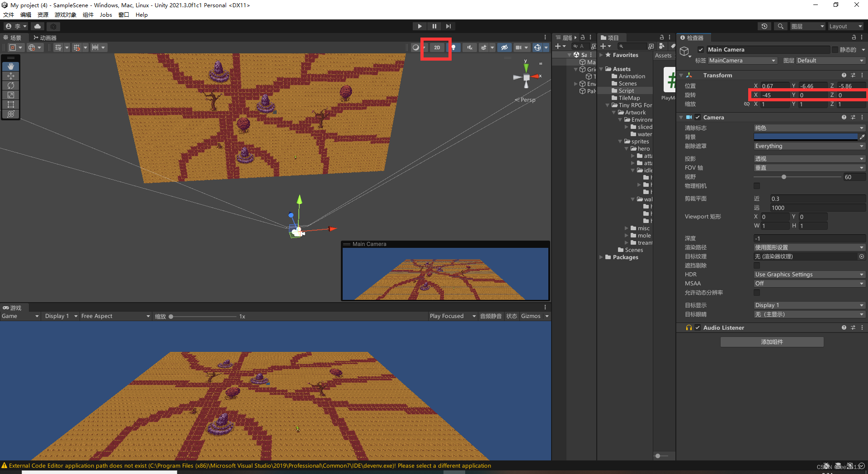Select the Rotate tool
The height and width of the screenshot is (474, 868).
pos(11,85)
